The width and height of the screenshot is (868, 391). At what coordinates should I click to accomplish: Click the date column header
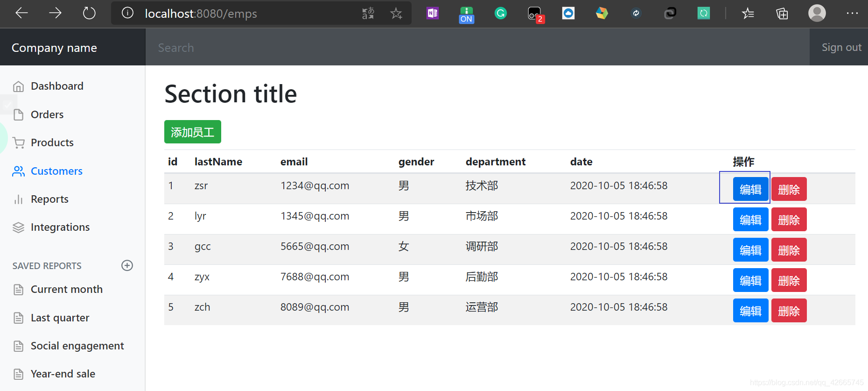(x=581, y=162)
